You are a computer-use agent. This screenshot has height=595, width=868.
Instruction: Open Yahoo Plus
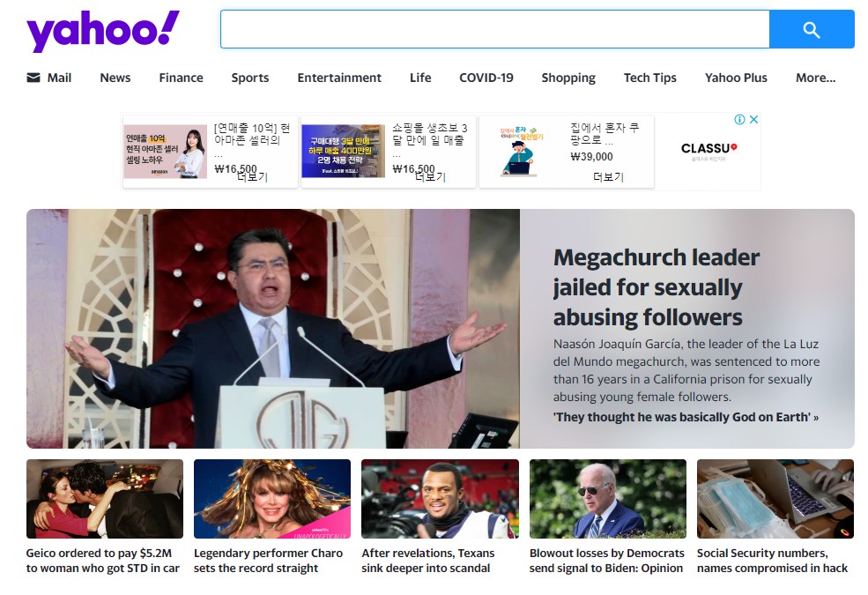pyautogui.click(x=736, y=78)
